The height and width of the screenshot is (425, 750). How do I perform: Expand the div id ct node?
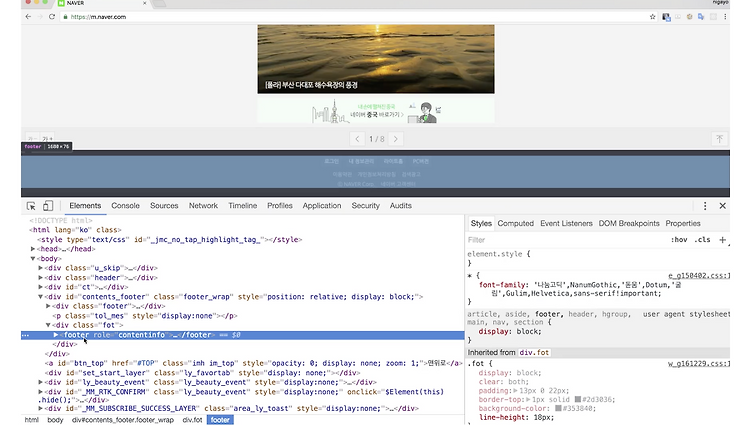(x=41, y=287)
